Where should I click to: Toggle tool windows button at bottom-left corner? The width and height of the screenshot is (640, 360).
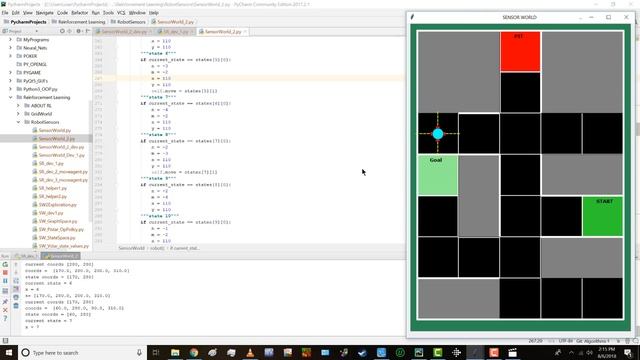[x=5, y=340]
